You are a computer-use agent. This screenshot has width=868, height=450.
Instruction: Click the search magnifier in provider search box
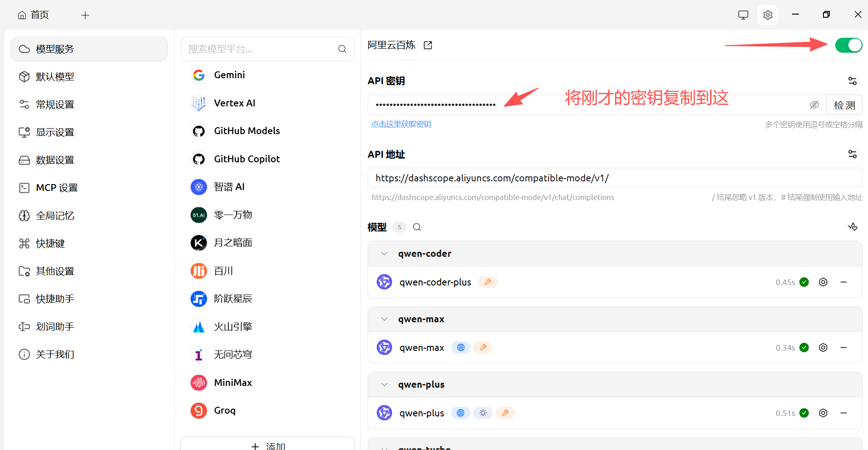(x=343, y=49)
